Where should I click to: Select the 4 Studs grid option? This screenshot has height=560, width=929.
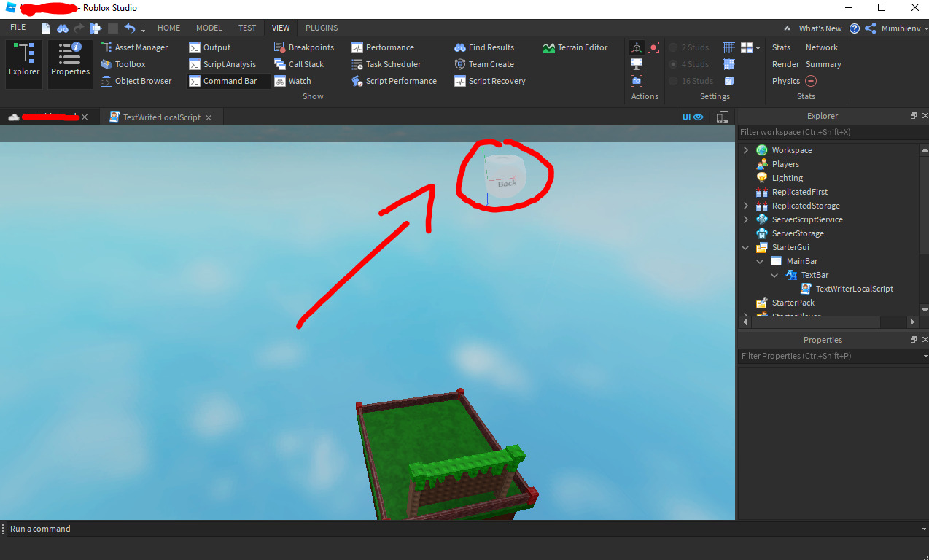pos(689,63)
